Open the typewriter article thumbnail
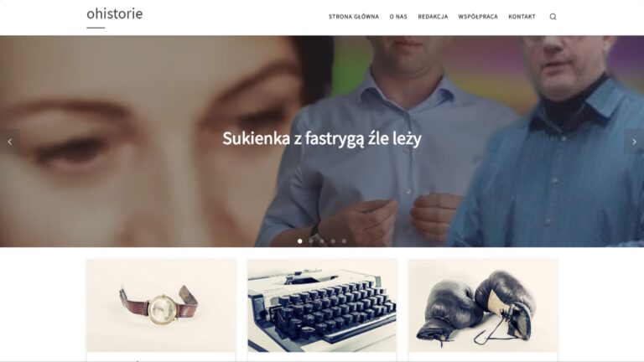This screenshot has height=362, width=644. [x=322, y=305]
